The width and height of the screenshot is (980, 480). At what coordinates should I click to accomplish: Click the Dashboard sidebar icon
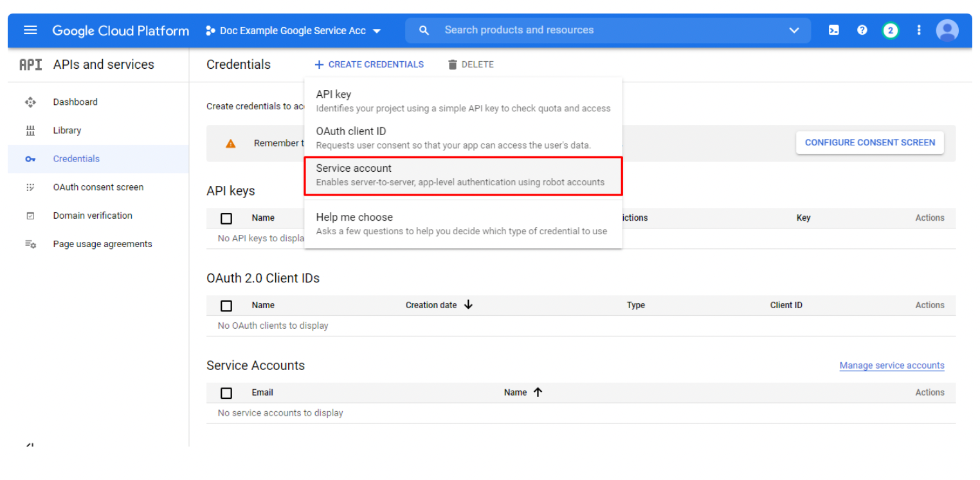30,102
